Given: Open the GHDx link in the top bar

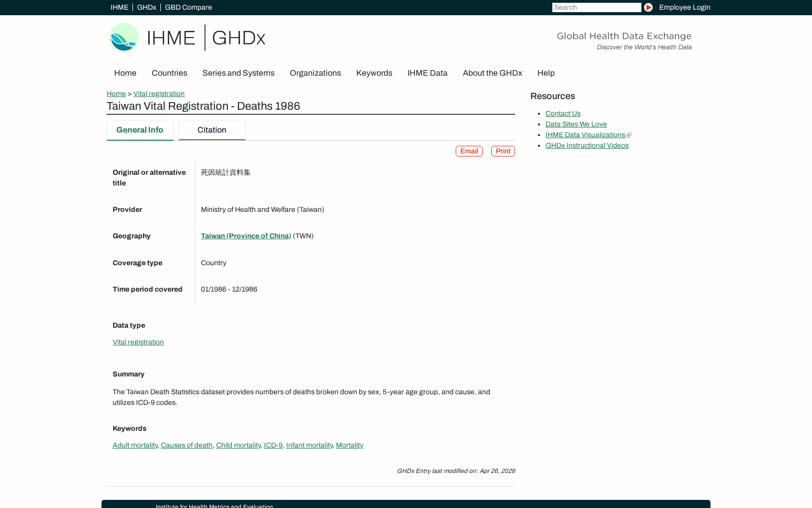Looking at the screenshot, I should pos(146,7).
